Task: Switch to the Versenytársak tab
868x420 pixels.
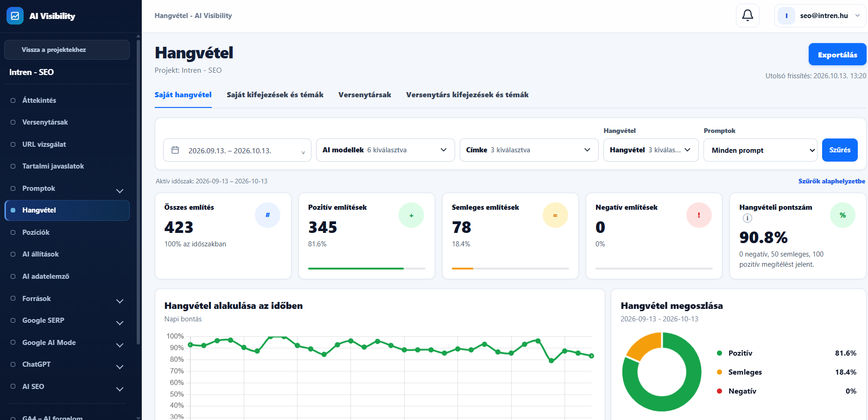Action: click(x=365, y=95)
